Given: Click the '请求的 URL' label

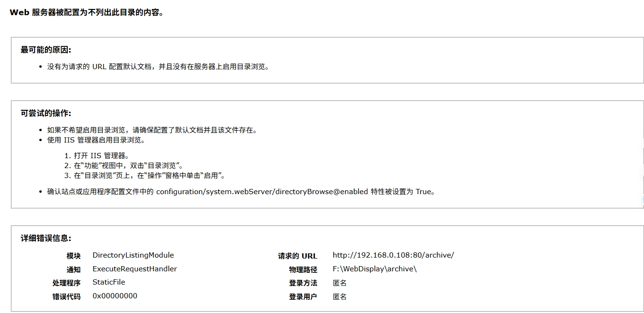Looking at the screenshot, I should click(297, 256).
